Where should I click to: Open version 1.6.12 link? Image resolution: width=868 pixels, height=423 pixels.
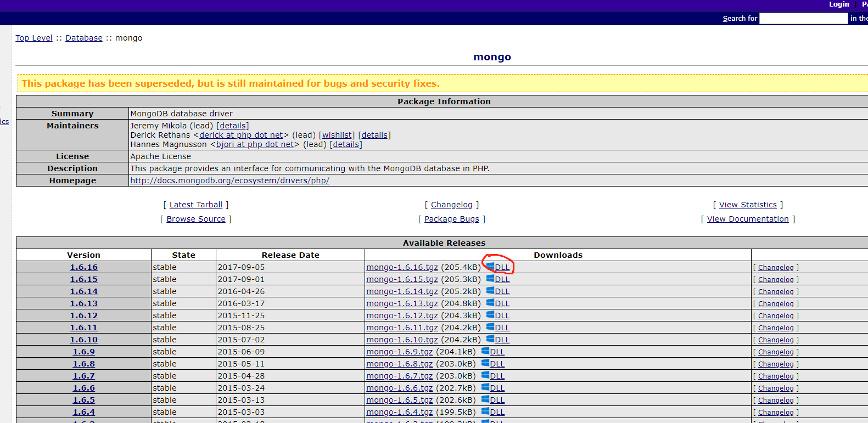(x=83, y=315)
